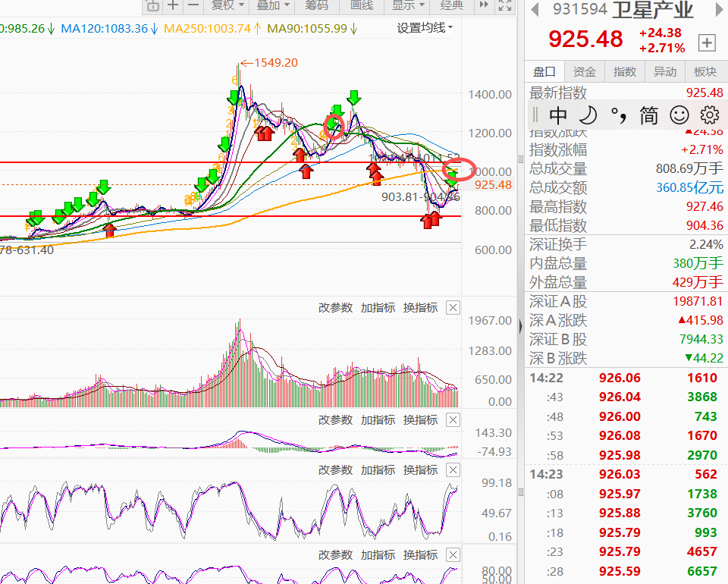Click the MA90:1055.99 moving average label
728x584 pixels.
point(312,28)
